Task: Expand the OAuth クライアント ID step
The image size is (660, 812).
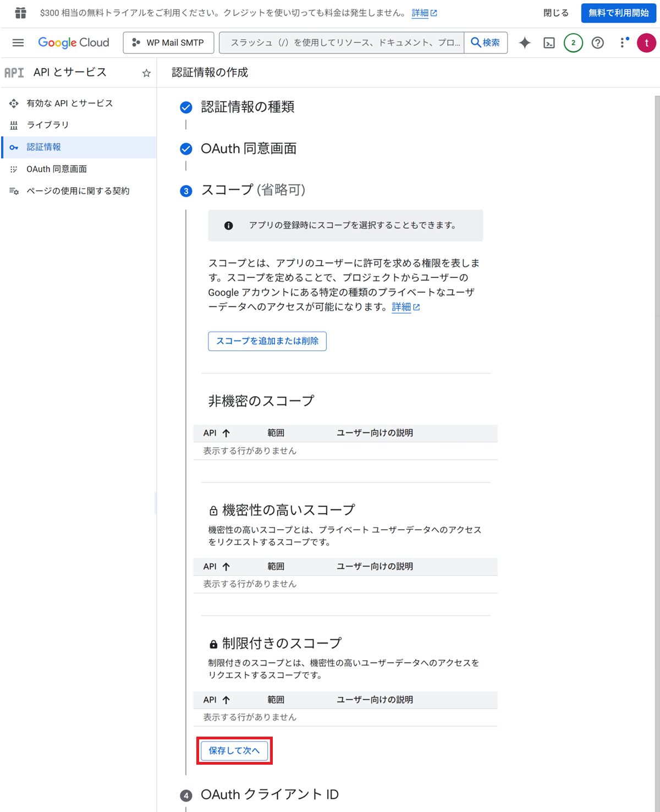Action: pyautogui.click(x=269, y=794)
